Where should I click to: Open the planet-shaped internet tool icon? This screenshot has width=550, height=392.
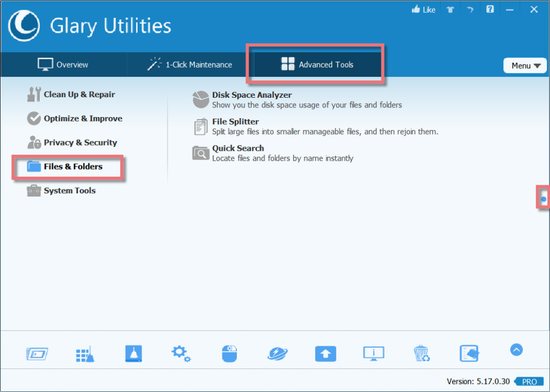(277, 353)
